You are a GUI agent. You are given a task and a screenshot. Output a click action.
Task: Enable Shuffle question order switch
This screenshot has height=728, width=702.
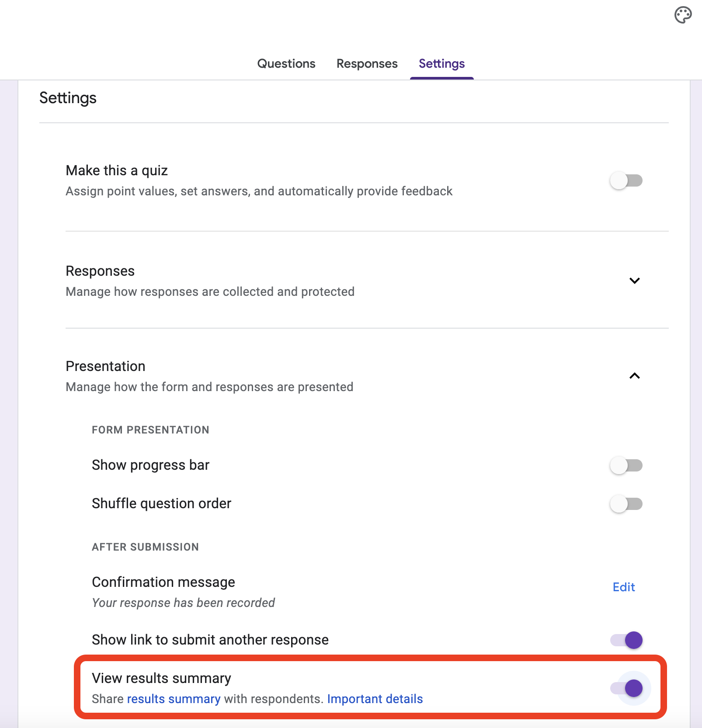pos(626,504)
